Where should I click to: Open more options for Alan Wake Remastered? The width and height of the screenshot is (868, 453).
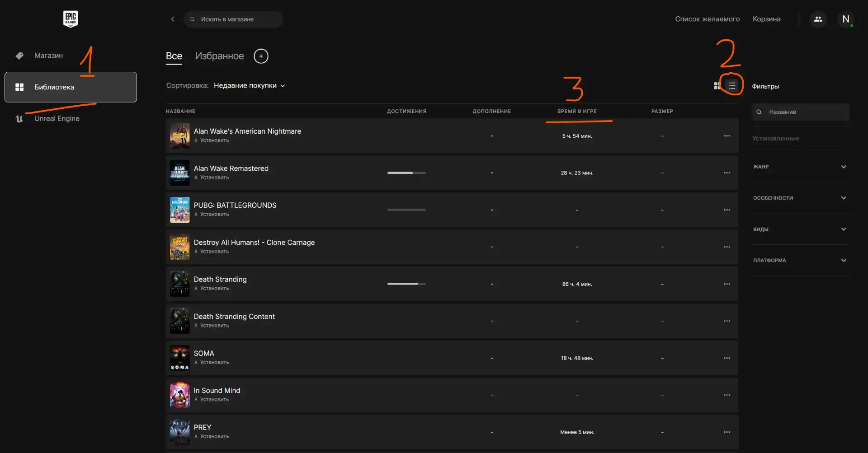coord(727,173)
